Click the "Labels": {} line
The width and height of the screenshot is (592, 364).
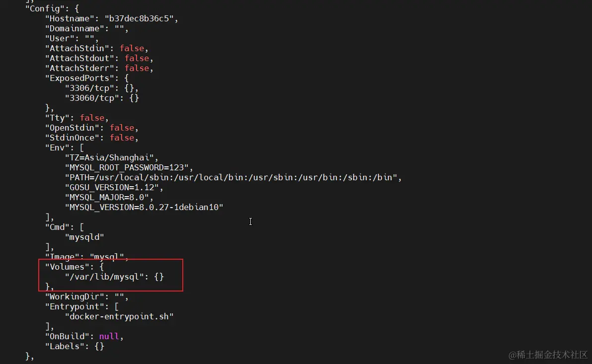pos(74,346)
